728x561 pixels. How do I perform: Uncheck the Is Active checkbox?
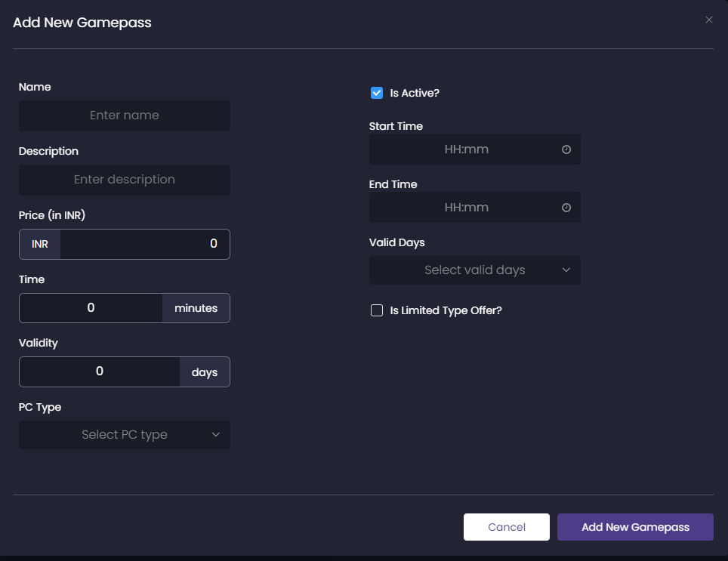377,93
